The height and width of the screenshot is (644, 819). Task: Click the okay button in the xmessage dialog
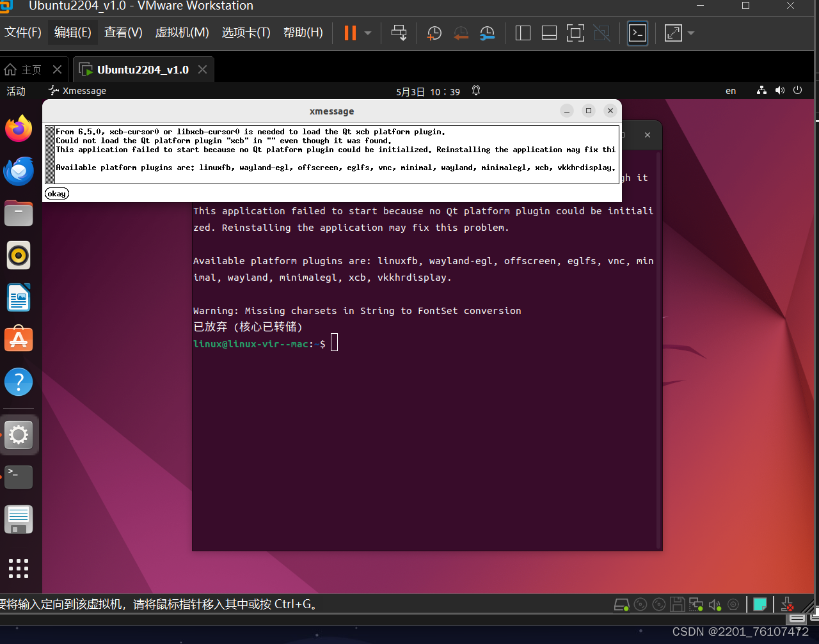[56, 193]
